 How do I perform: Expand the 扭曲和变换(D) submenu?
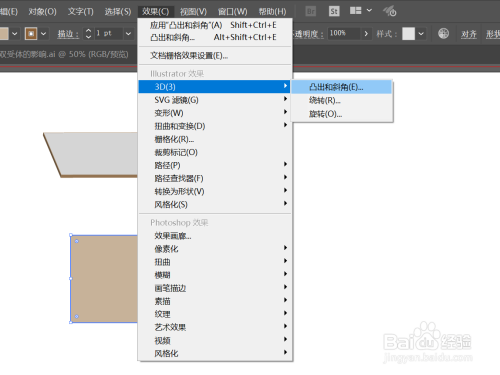pyautogui.click(x=215, y=126)
